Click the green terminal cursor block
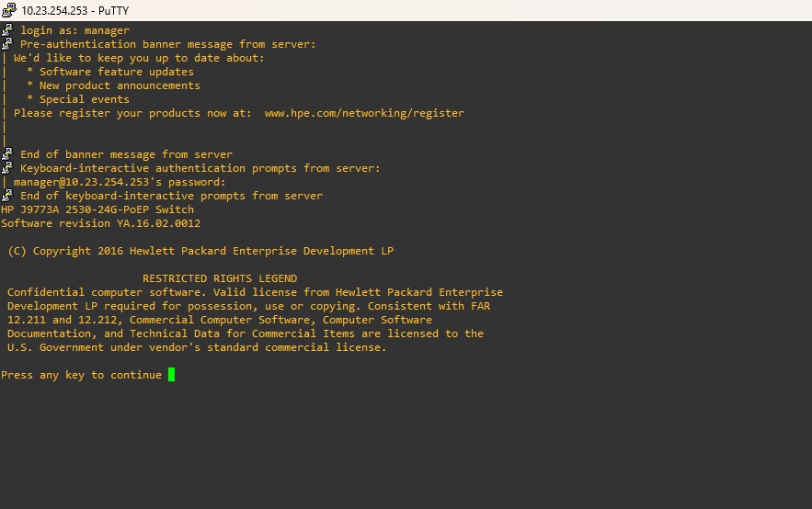Viewport: 812px width, 509px height. (x=171, y=375)
